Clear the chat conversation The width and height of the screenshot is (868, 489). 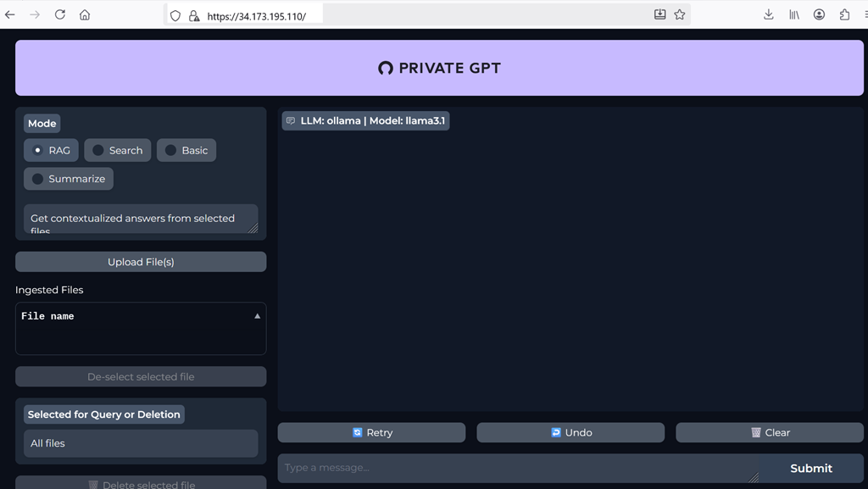[x=770, y=432]
